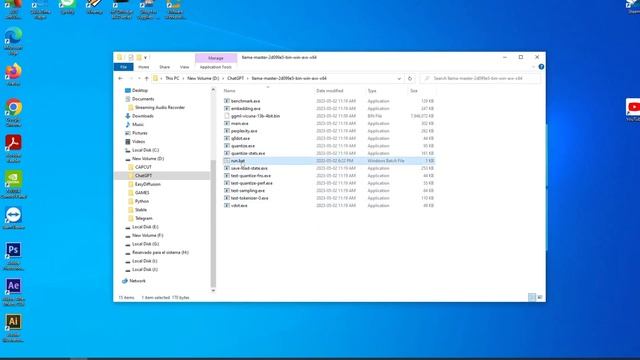Open Adobe After Effects desktop shortcut
Screen dimensions: 640x360
coord(13,291)
